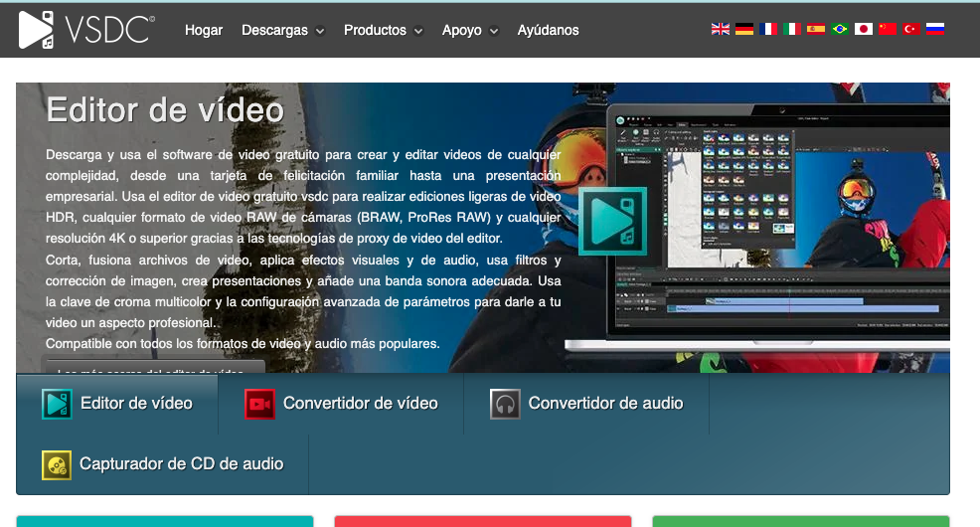Click the laptop screenshot of VSDC editor
Image resolution: width=980 pixels, height=527 pixels.
click(x=757, y=228)
